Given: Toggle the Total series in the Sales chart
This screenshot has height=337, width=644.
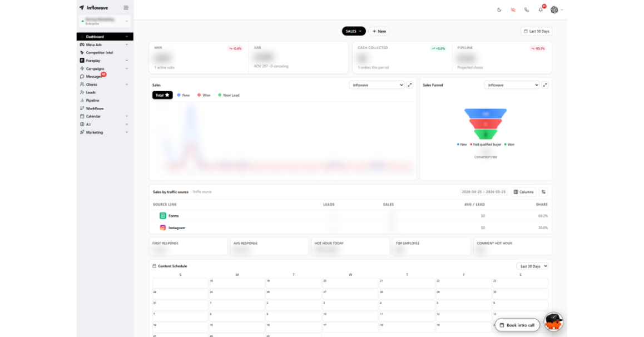Looking at the screenshot, I should [x=162, y=95].
